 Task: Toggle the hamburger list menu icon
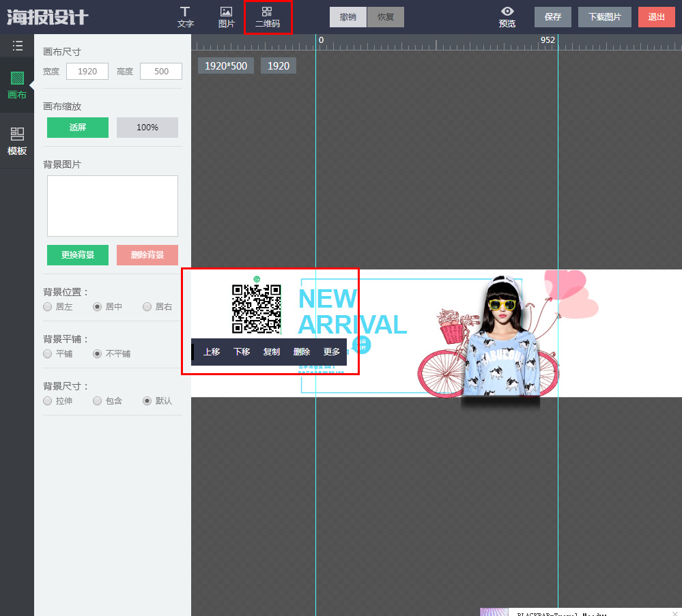pos(17,46)
